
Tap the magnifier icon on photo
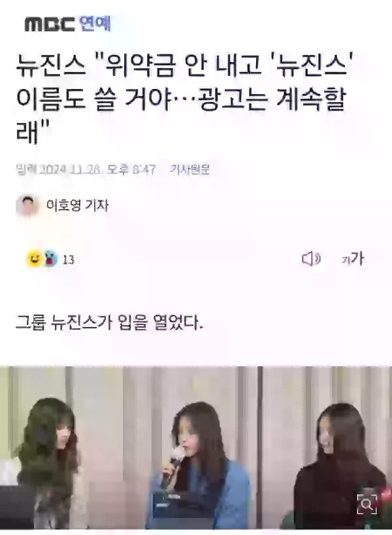[x=367, y=504]
